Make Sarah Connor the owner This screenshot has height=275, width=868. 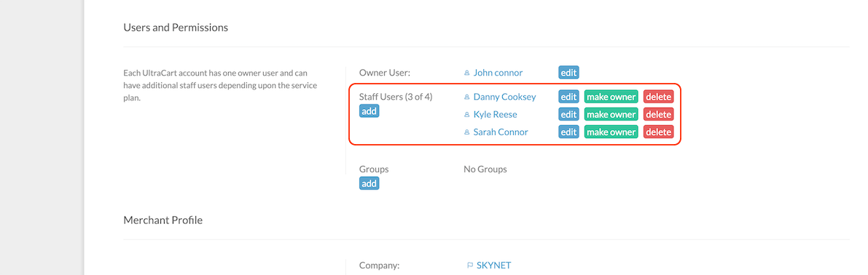(611, 132)
